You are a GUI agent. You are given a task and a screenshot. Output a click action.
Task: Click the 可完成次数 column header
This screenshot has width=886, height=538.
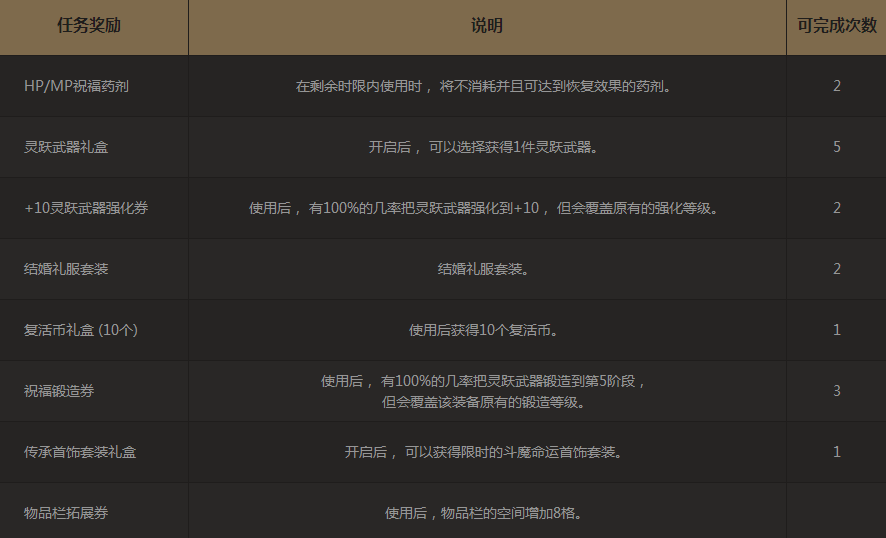click(836, 26)
